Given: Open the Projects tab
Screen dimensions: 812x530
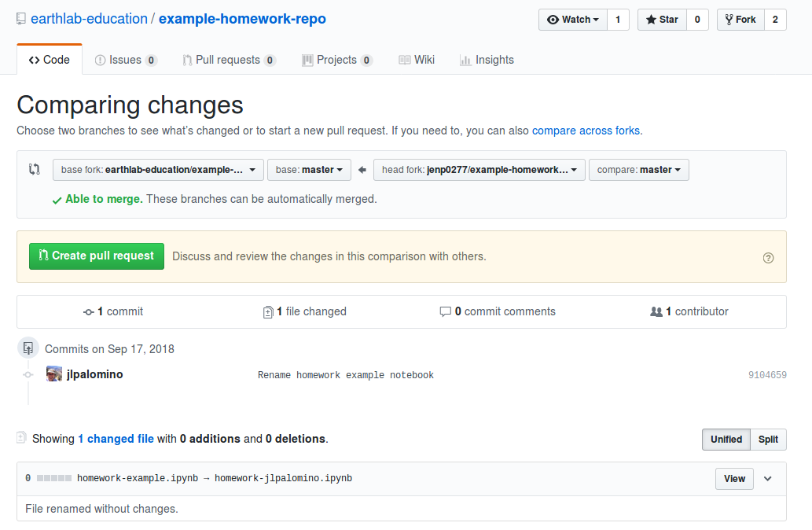Looking at the screenshot, I should coord(337,60).
